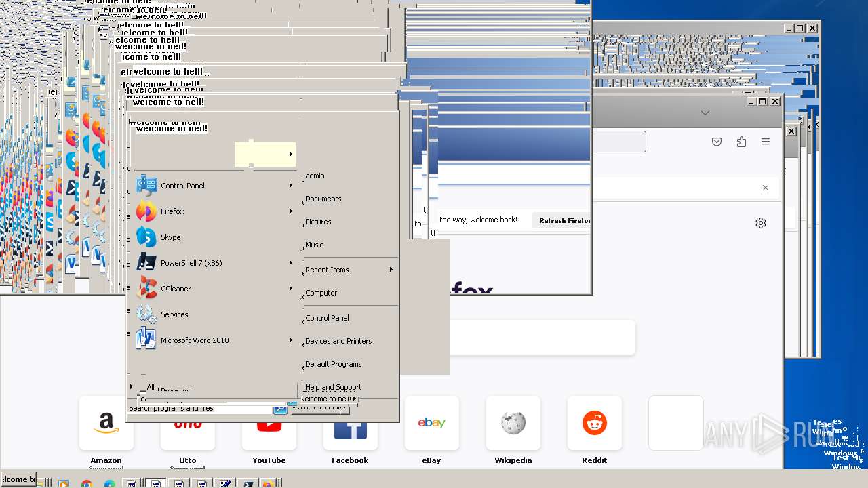868x488 pixels.
Task: Open Microsoft Word 2010 from Start menu
Action: point(146,340)
